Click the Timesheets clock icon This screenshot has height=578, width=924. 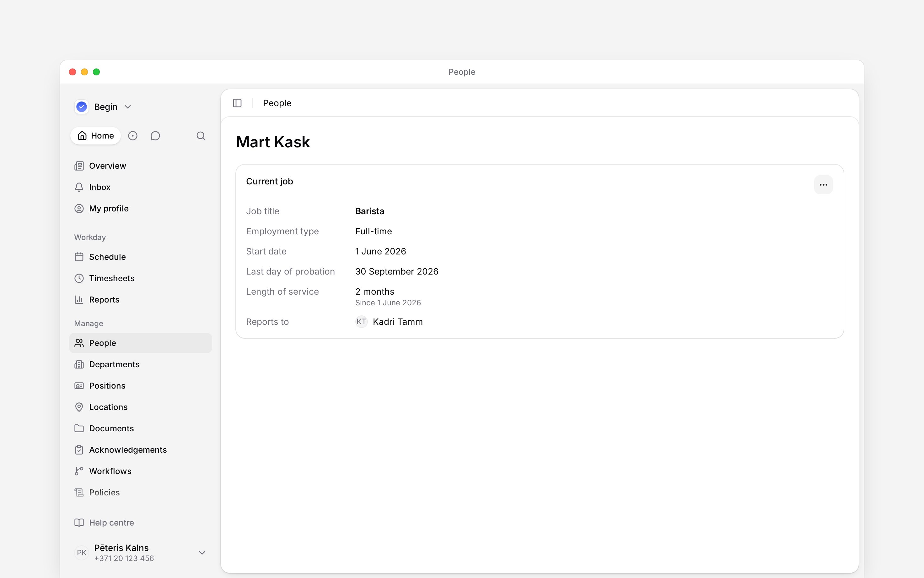[x=79, y=278]
